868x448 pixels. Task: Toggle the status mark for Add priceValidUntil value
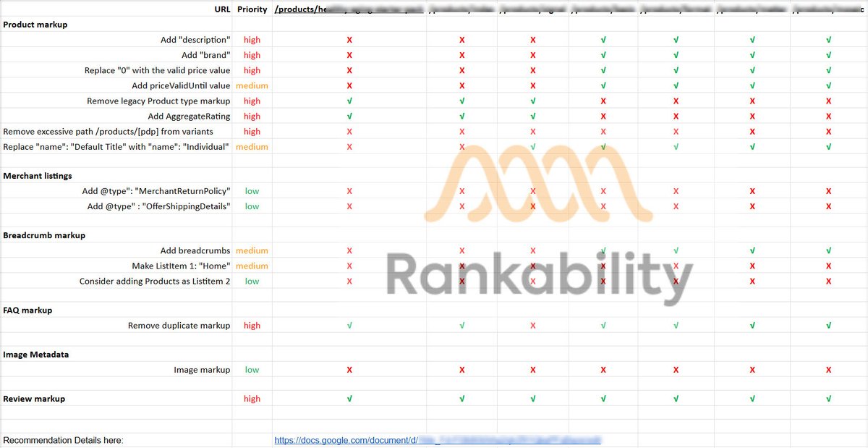point(349,85)
